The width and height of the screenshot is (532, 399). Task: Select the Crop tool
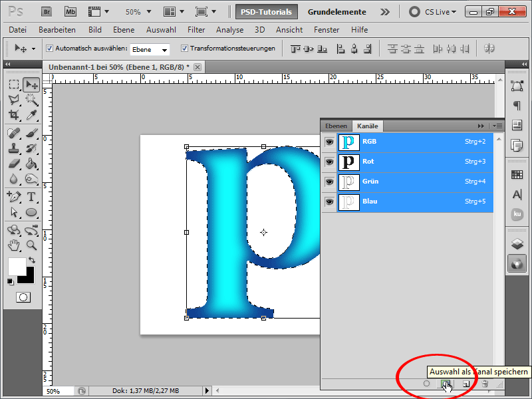pos(13,115)
